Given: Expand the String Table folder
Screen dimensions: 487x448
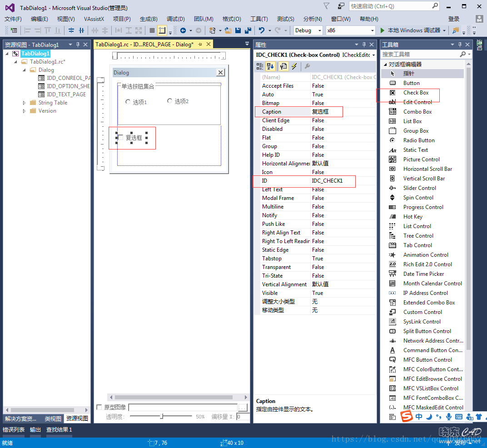Looking at the screenshot, I should coord(24,103).
